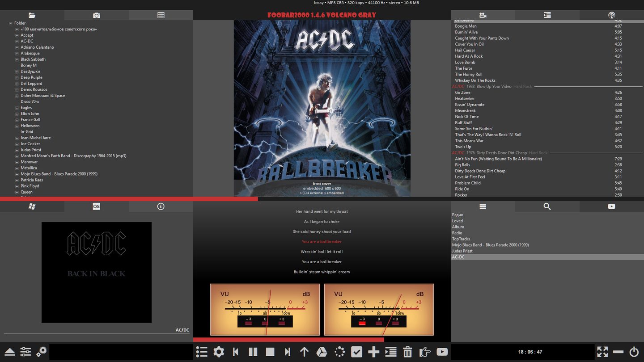Click the power icon to exit
The height and width of the screenshot is (362, 644).
(x=634, y=352)
